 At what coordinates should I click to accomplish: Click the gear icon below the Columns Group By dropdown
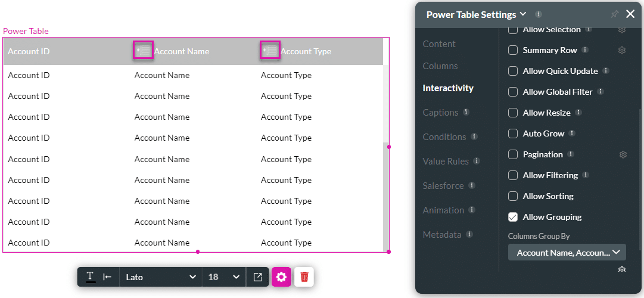tap(622, 269)
